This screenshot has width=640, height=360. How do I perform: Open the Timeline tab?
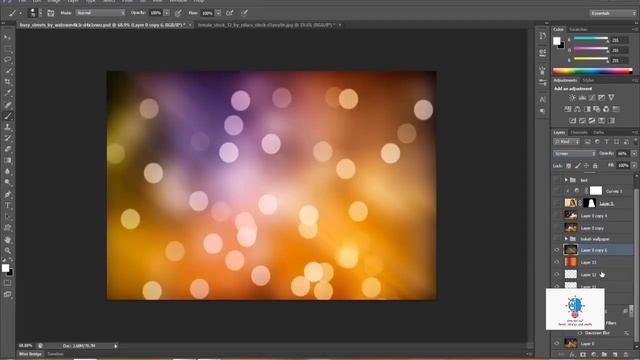pos(56,354)
